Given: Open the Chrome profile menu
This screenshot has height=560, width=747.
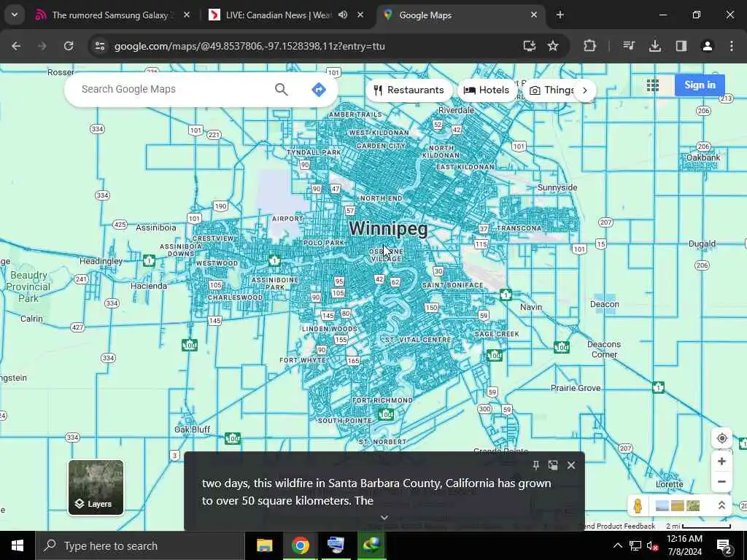Looking at the screenshot, I should point(708,46).
